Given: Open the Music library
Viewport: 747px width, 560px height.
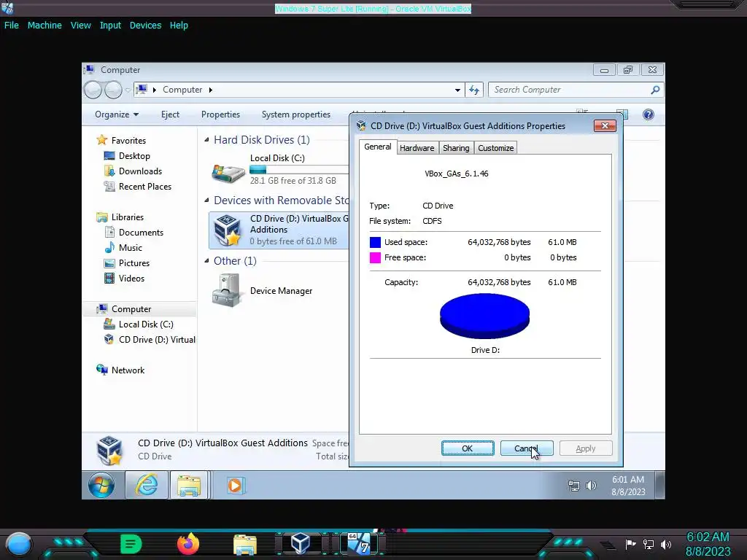Looking at the screenshot, I should [x=130, y=248].
